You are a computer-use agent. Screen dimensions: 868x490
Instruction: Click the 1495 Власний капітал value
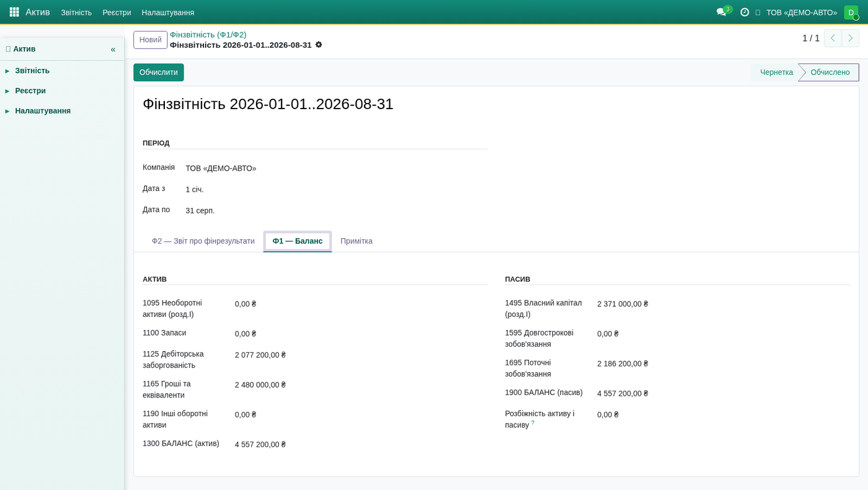pyautogui.click(x=622, y=304)
